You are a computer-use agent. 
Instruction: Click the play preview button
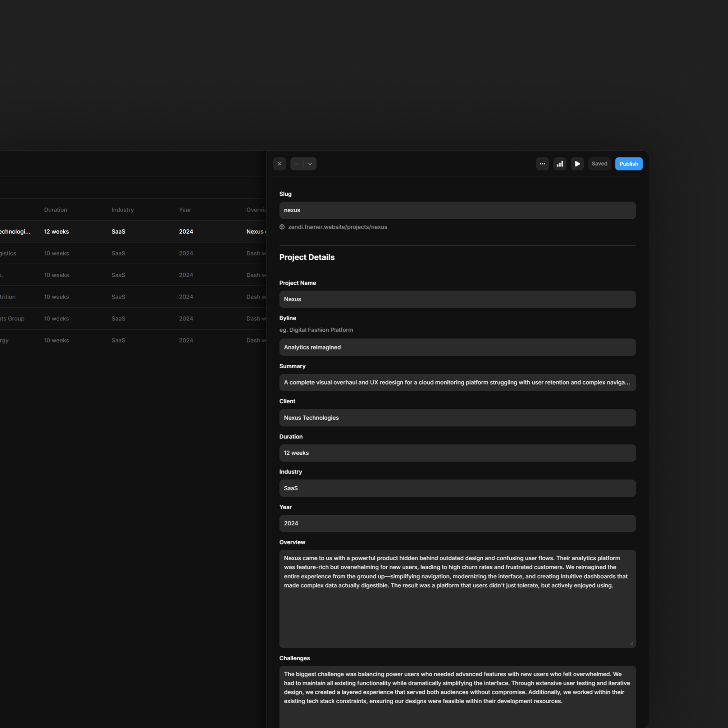tap(577, 164)
